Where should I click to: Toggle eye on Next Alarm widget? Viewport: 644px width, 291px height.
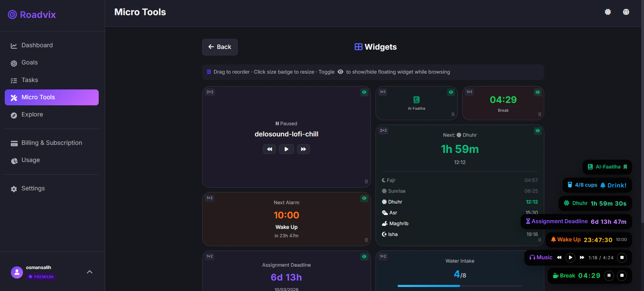click(364, 198)
